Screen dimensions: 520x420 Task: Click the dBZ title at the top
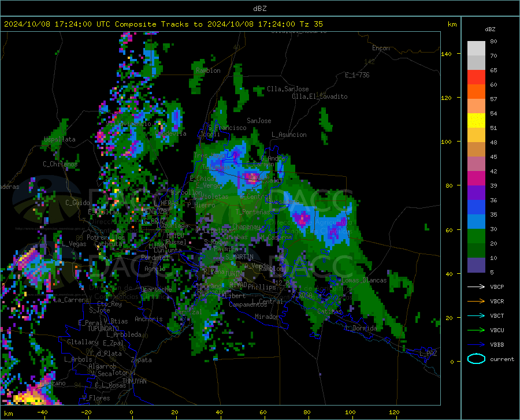pos(259,9)
